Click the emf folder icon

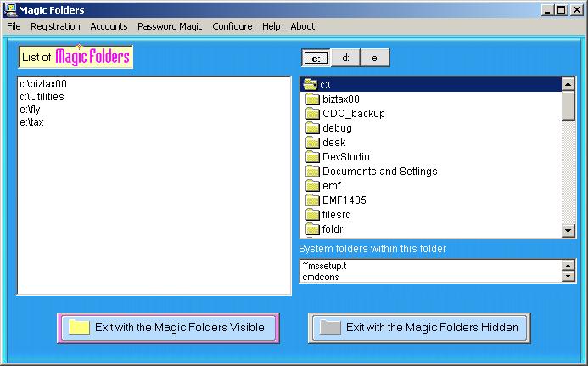312,186
